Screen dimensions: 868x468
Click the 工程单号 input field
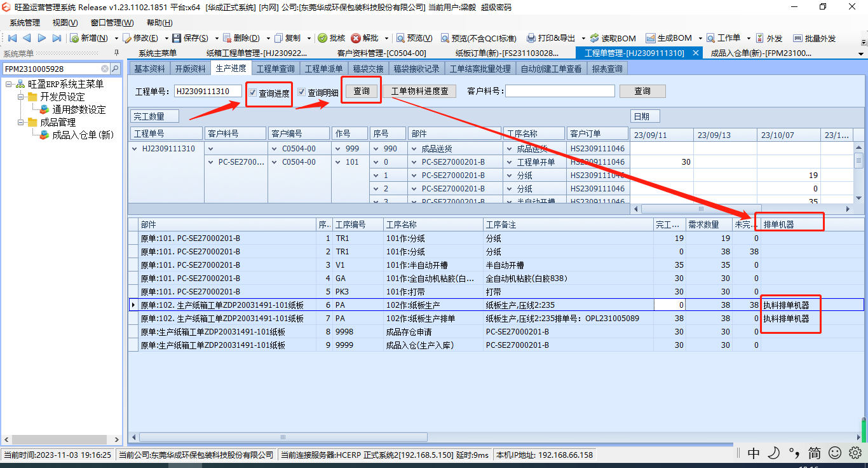(208, 92)
